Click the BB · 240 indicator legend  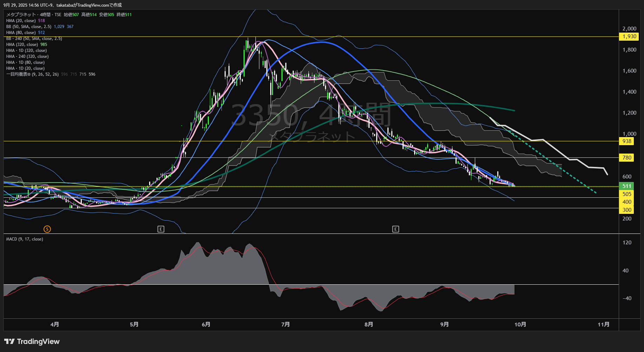click(x=34, y=39)
